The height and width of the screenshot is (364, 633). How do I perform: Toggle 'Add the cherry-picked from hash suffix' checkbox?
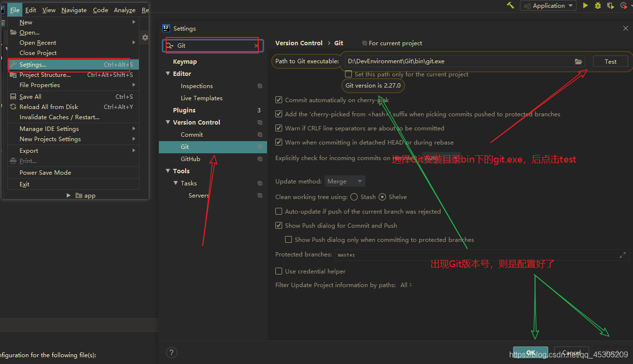(279, 114)
